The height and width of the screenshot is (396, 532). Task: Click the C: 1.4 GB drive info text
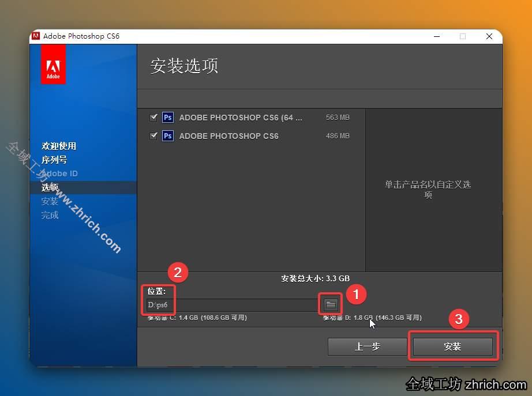coord(197,318)
